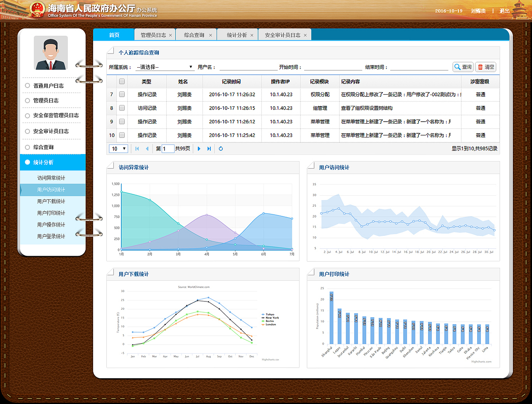Click Shanghai bar in 用户打印统计 chart
Screen dimensions: 532x404
coord(332,318)
